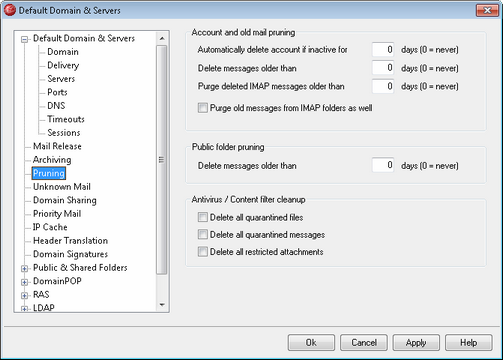Check Delete all quarantined messages

pos(202,234)
